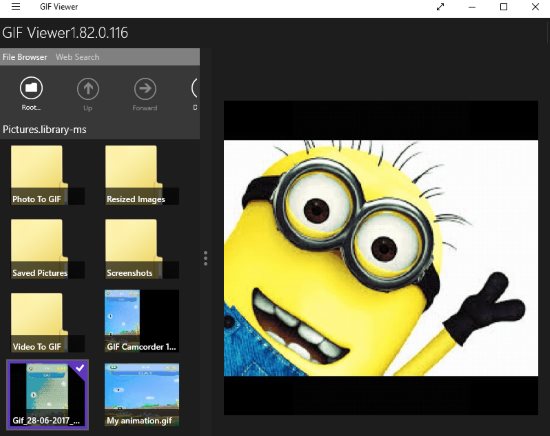Open the Photo To GIF folder
Image resolution: width=550 pixels, height=436 pixels.
(47, 175)
